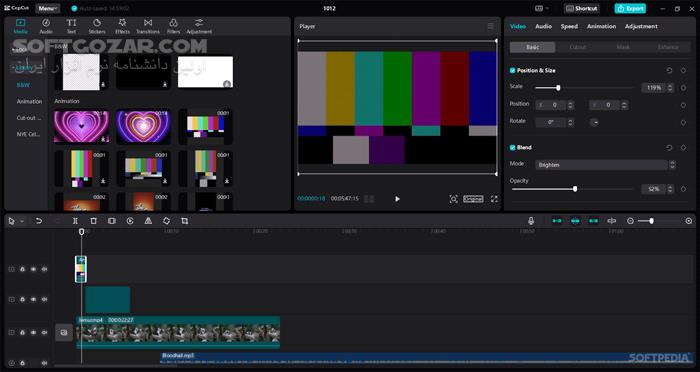Click the Position Y stepper arrows
Viewport: 700px width, 372px height.
[625, 105]
